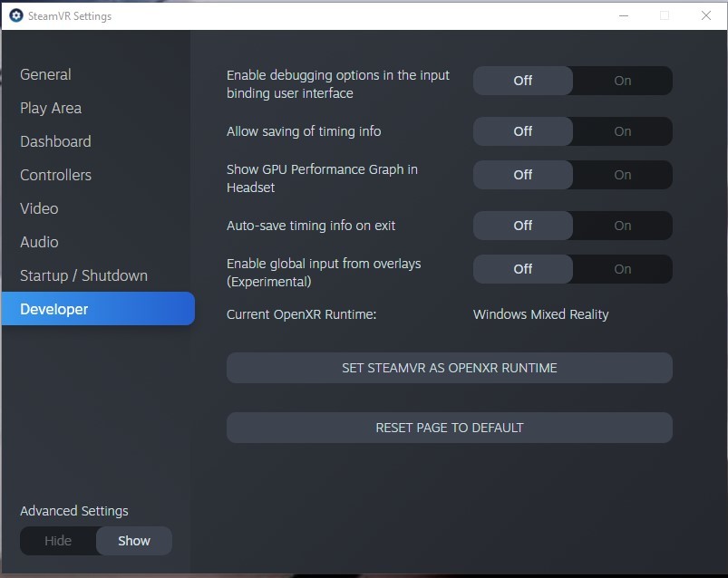728x578 pixels.
Task: Minimize the SteamVR Settings window
Action: tap(624, 15)
